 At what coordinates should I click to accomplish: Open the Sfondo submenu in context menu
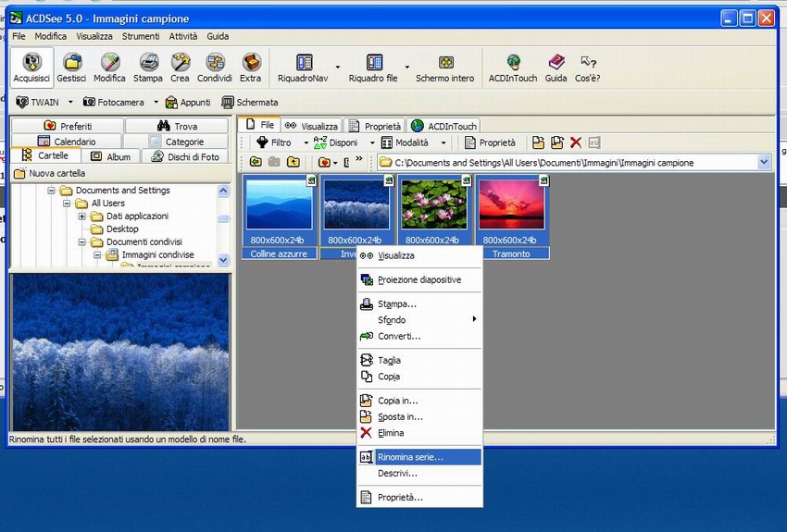pos(419,320)
